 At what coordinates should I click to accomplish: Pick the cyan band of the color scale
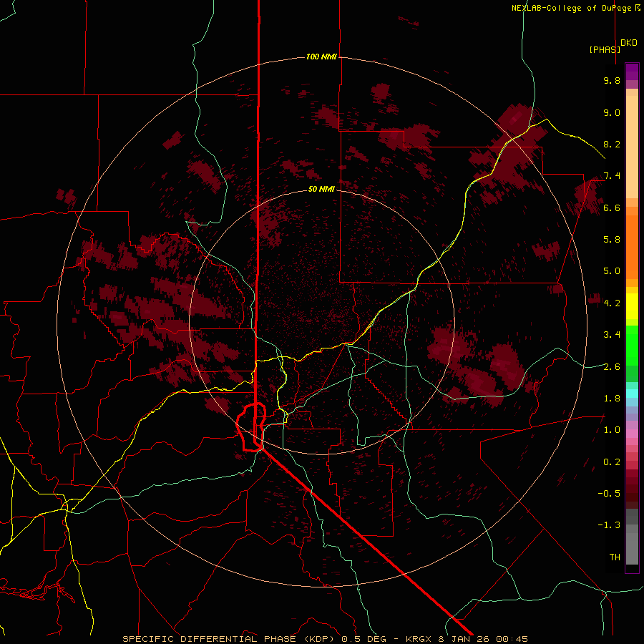pos(632,394)
